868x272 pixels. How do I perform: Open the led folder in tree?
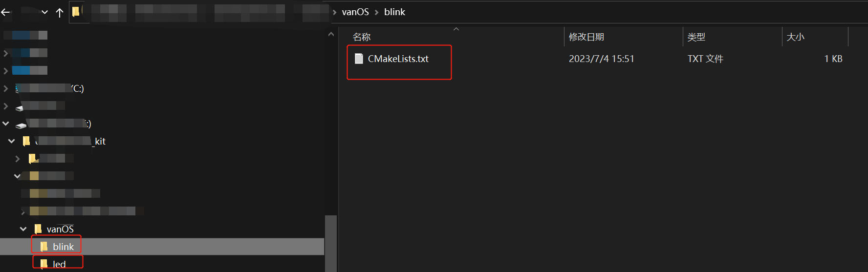tap(59, 264)
